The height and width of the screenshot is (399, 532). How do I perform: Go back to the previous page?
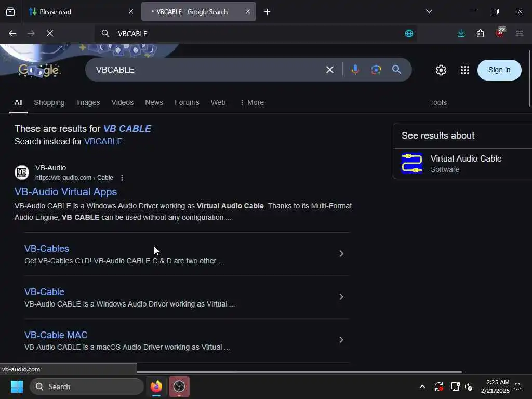[x=12, y=33]
